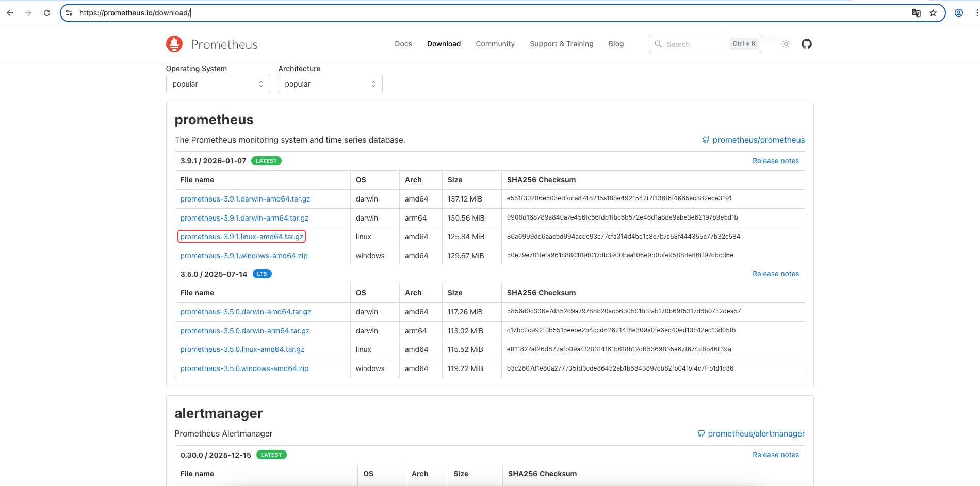This screenshot has width=980, height=486.
Task: Click the 3.5.0 / 2025-07-14 version heading
Action: point(214,274)
